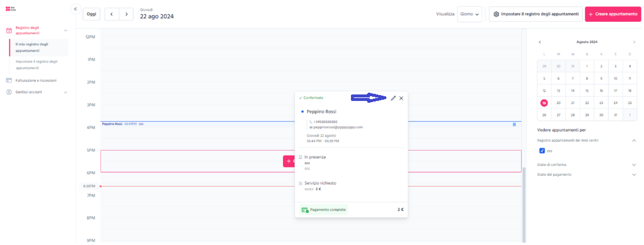644x245 pixels.
Task: Expand Stato del pagamento filter
Action: coord(634,174)
